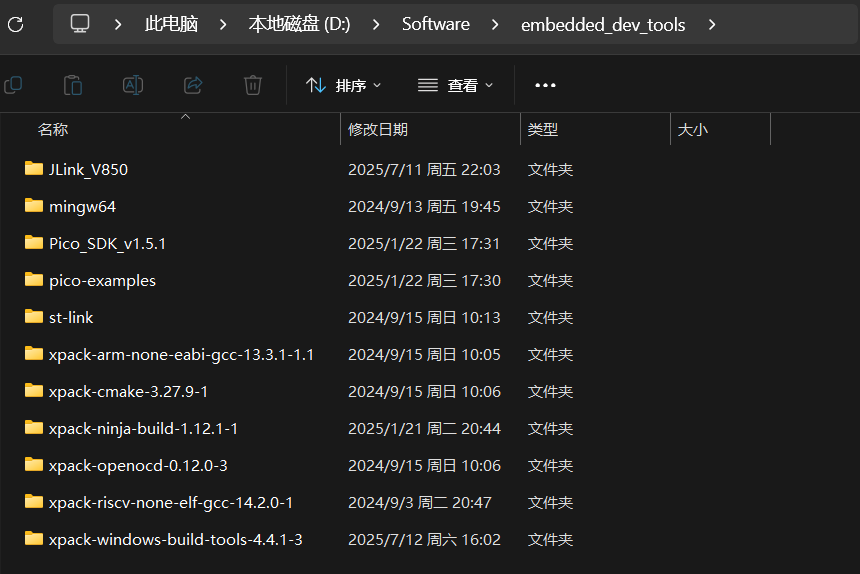
Task: Open the 排序 sort dropdown
Action: 343,86
